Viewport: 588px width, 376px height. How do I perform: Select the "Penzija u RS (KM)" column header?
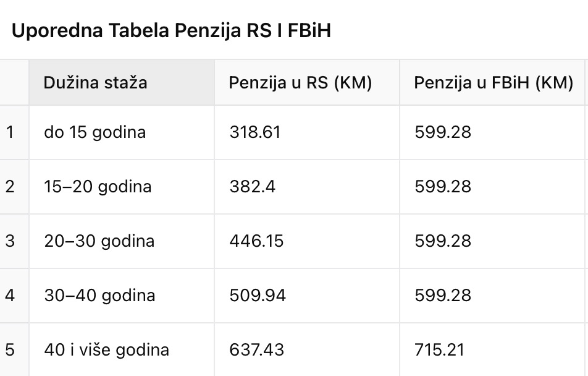(300, 83)
